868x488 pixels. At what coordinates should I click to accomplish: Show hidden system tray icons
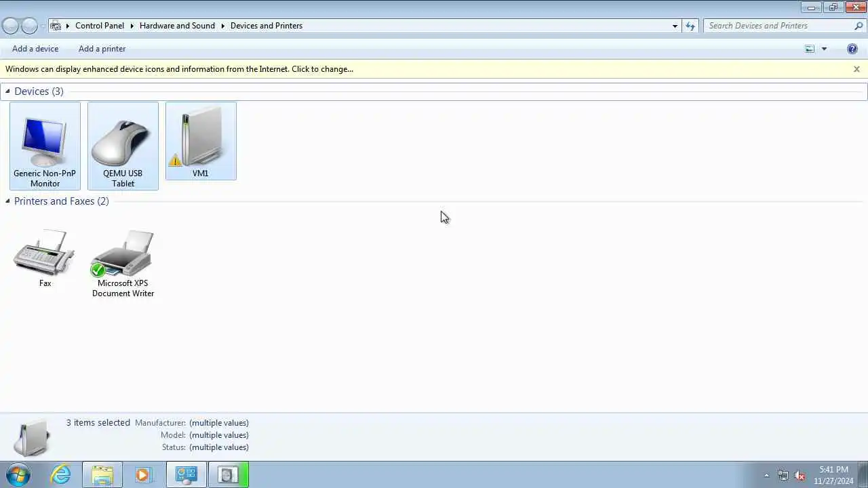tap(767, 475)
